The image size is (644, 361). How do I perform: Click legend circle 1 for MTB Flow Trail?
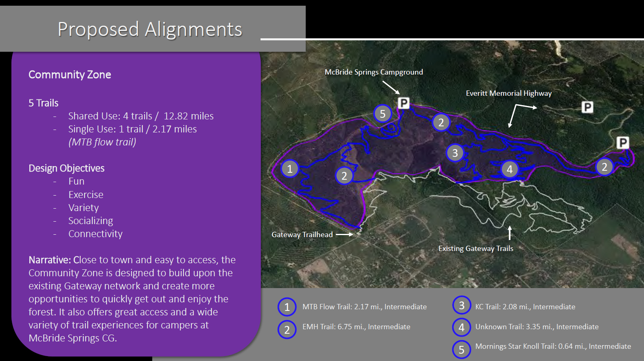(x=287, y=307)
